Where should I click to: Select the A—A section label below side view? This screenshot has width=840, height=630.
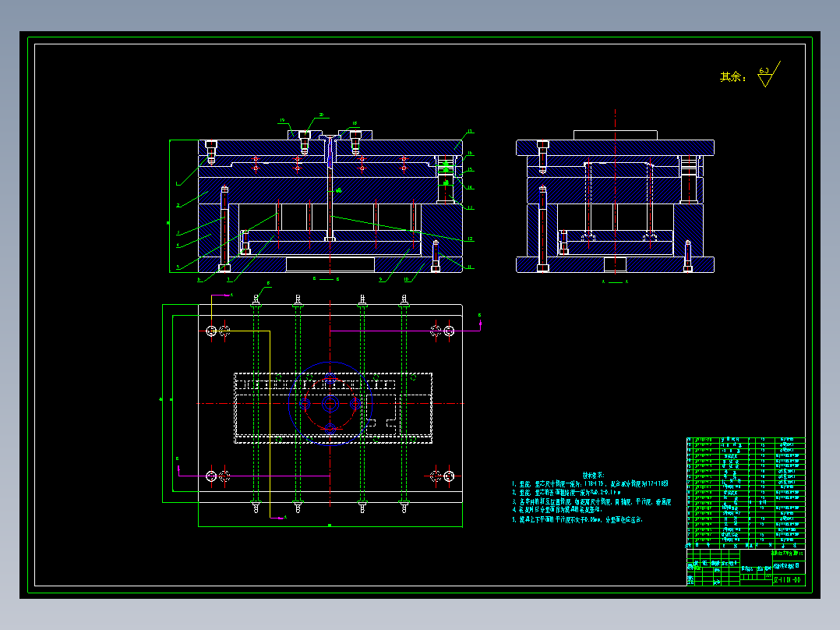pyautogui.click(x=615, y=281)
